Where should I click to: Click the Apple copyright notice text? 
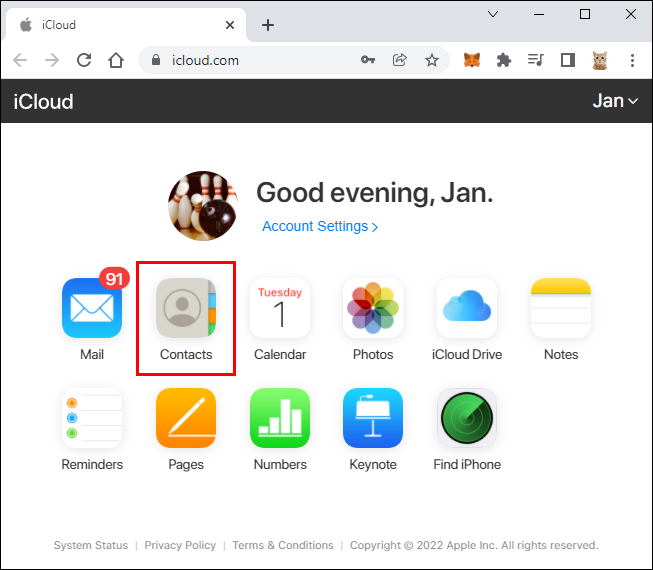474,545
